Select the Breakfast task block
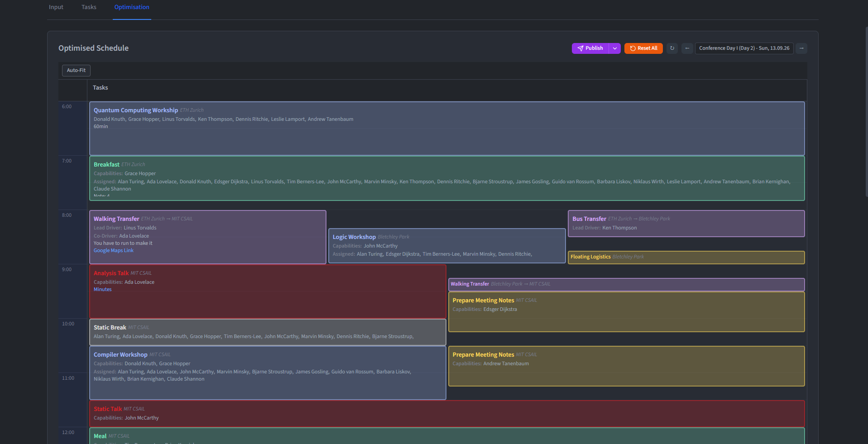Image resolution: width=868 pixels, height=444 pixels. pyautogui.click(x=447, y=178)
